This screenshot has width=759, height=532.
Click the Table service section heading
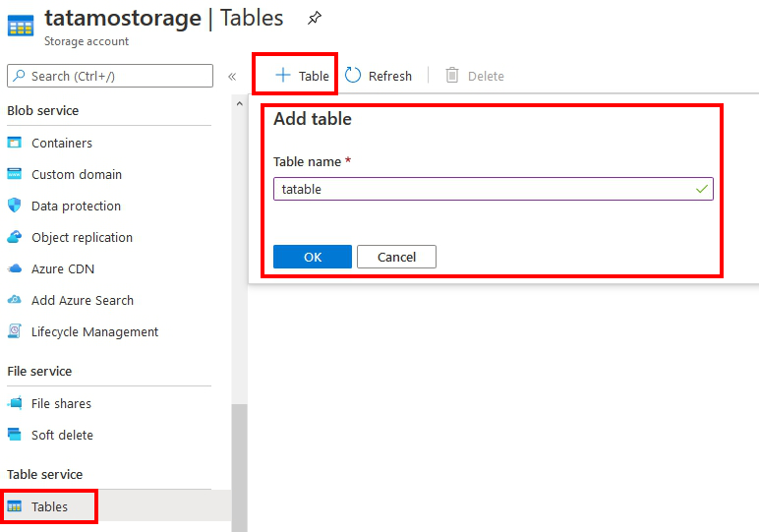pyautogui.click(x=44, y=474)
